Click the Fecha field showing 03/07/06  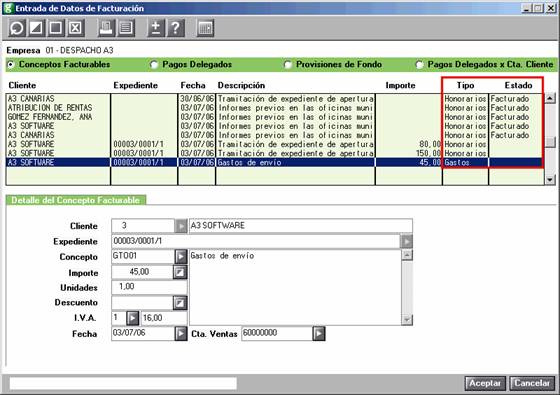143,334
